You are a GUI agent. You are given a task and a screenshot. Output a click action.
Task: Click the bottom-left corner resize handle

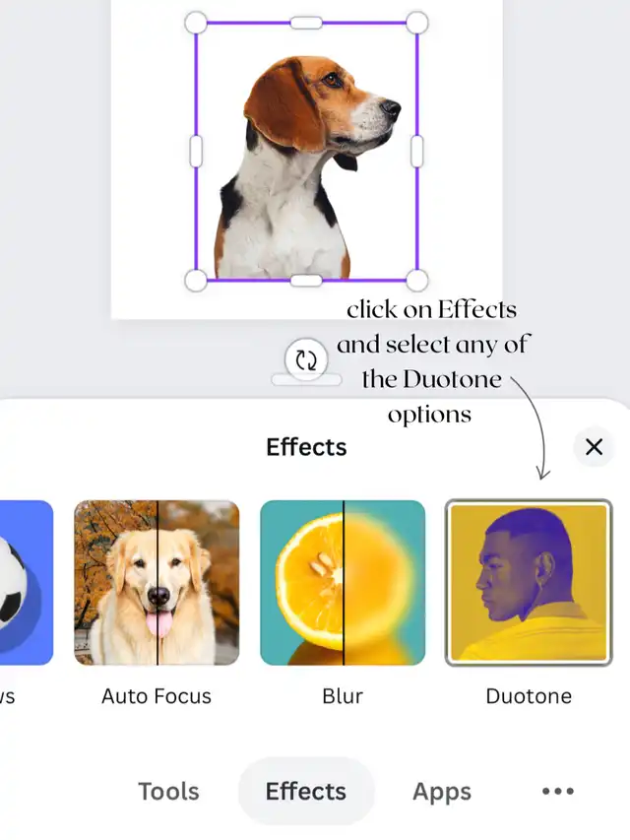pos(196,281)
